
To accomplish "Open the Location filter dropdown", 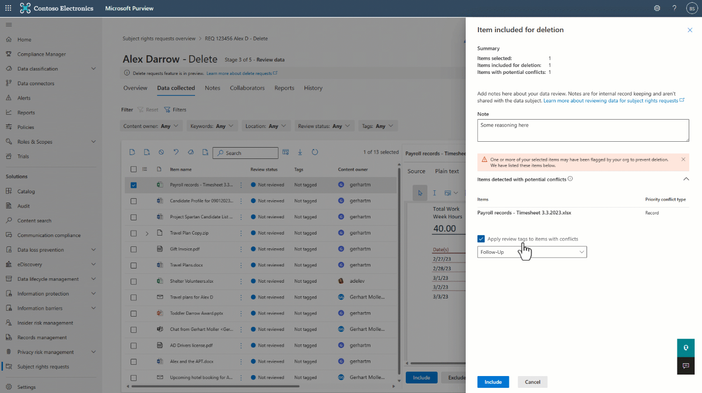I will [265, 126].
